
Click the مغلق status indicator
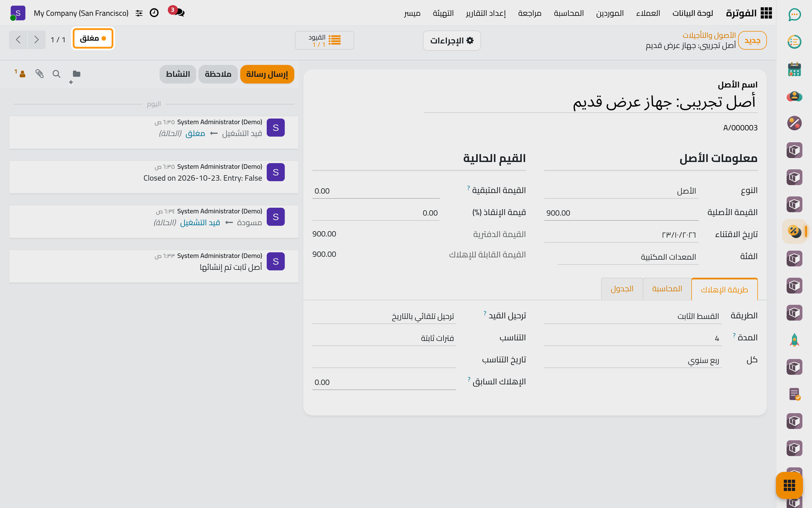[93, 39]
